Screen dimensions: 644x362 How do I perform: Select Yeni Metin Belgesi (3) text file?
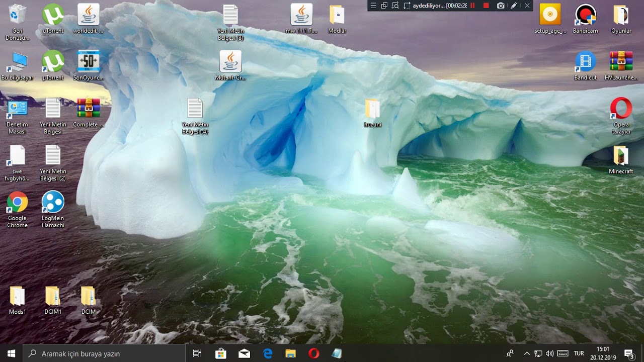coord(230,15)
